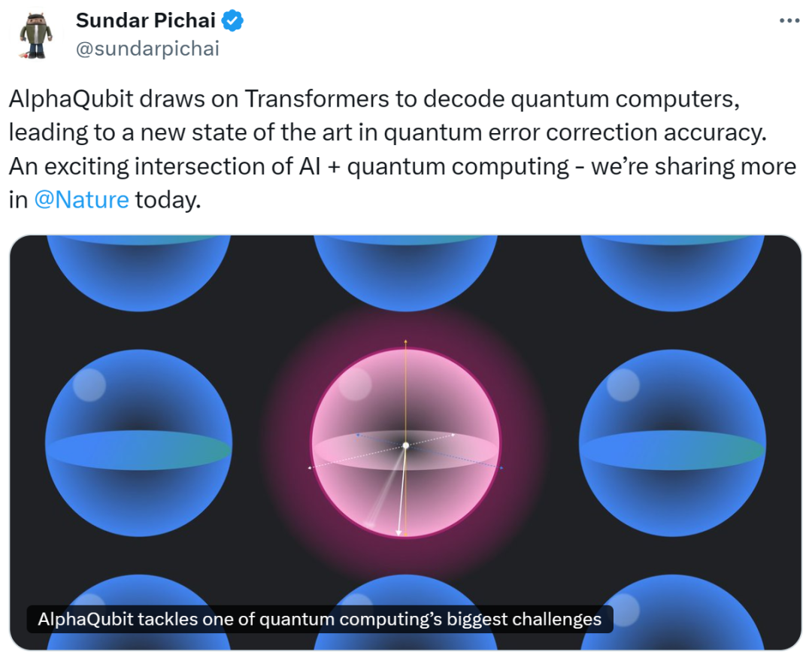Screen dimensions: 812x658
Task: Click the top left blue sphere
Action: coord(139,272)
